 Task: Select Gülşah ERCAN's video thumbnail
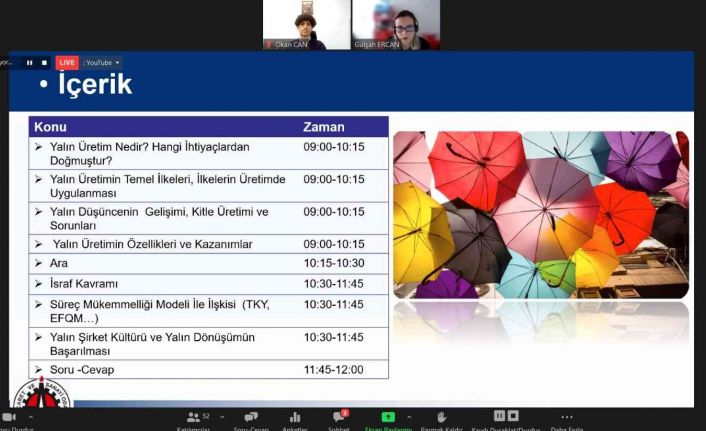tap(396, 24)
